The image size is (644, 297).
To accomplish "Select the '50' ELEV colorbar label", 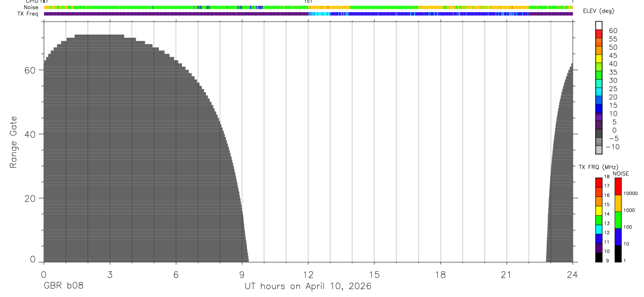I will (613, 48).
